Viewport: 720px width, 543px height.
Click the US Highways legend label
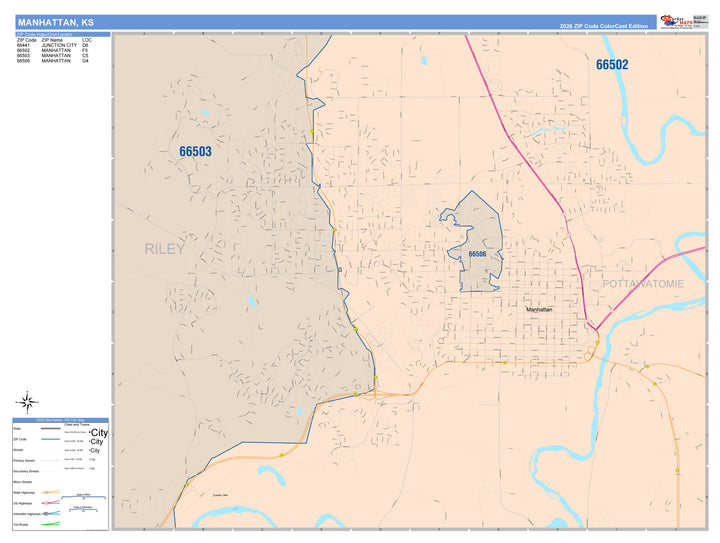click(x=22, y=503)
